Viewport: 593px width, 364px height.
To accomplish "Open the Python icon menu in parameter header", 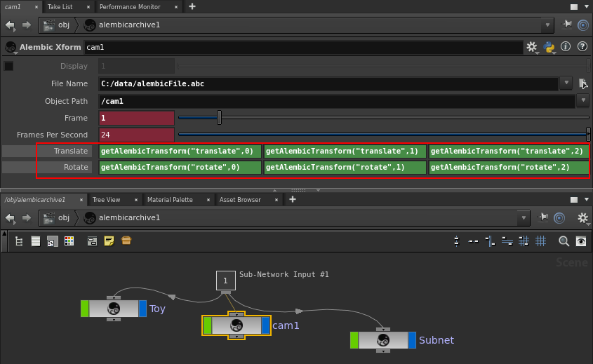I will 549,47.
